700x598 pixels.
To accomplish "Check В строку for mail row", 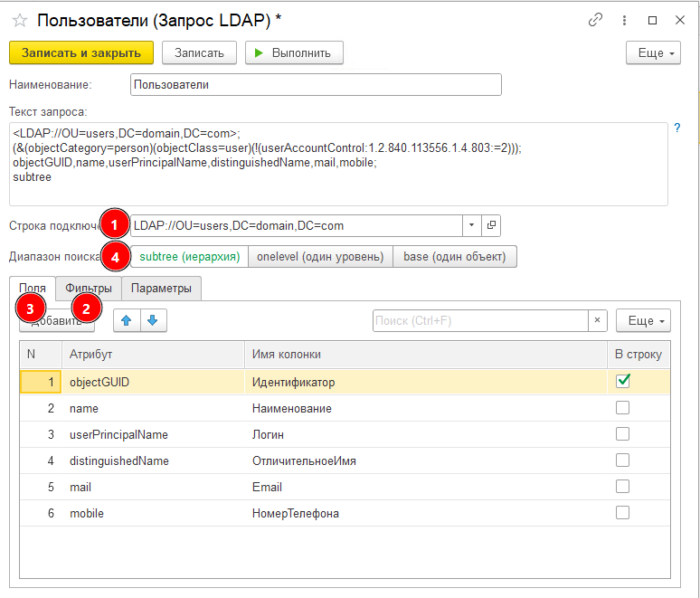I will coord(622,487).
